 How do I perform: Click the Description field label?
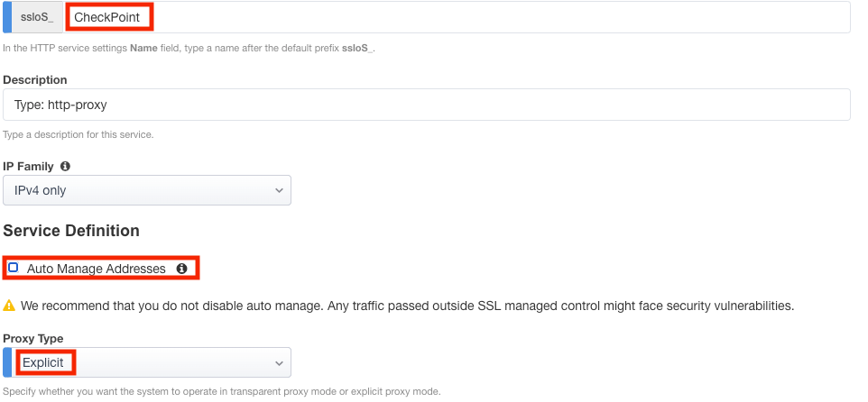pyautogui.click(x=35, y=80)
